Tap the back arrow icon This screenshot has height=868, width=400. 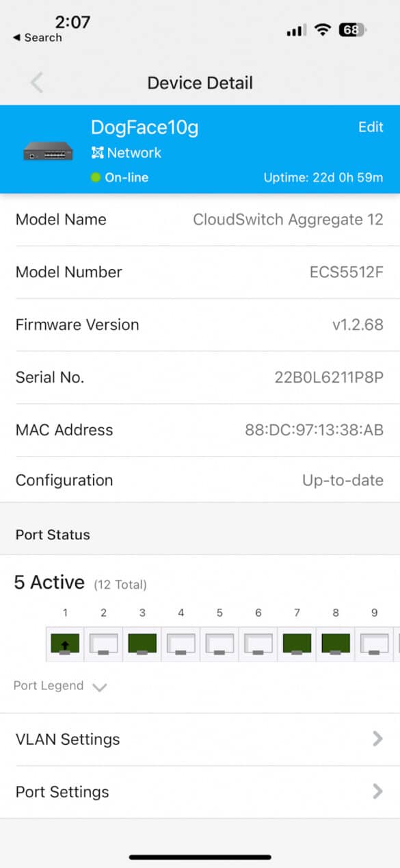tap(37, 83)
